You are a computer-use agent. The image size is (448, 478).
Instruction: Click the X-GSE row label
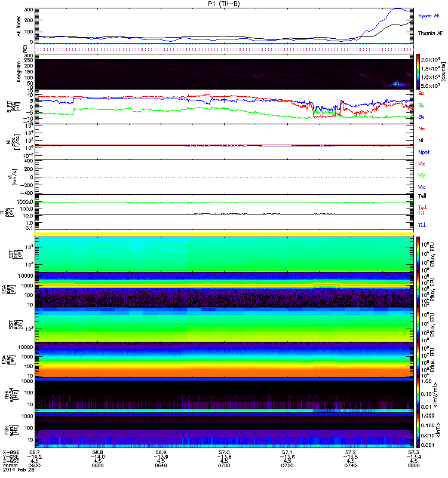click(x=11, y=452)
